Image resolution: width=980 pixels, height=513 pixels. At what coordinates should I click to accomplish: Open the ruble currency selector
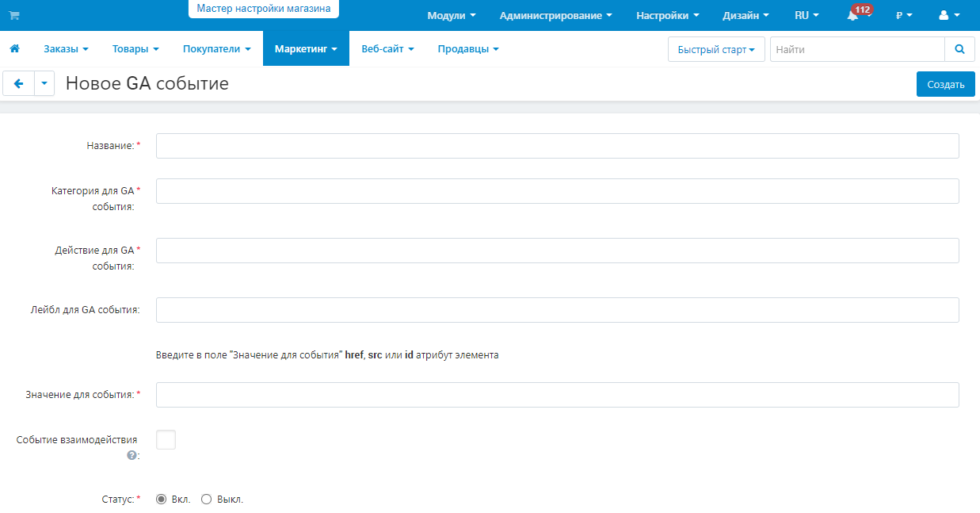click(x=904, y=15)
